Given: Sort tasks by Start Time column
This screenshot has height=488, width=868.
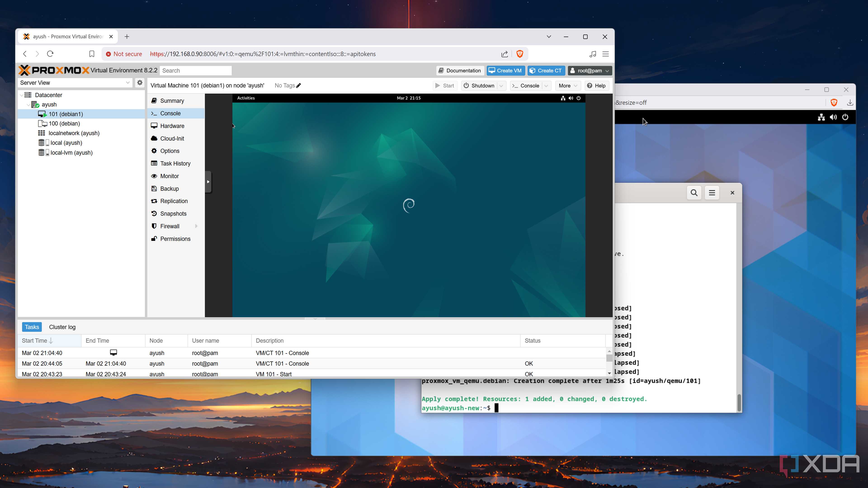Looking at the screenshot, I should 49,340.
